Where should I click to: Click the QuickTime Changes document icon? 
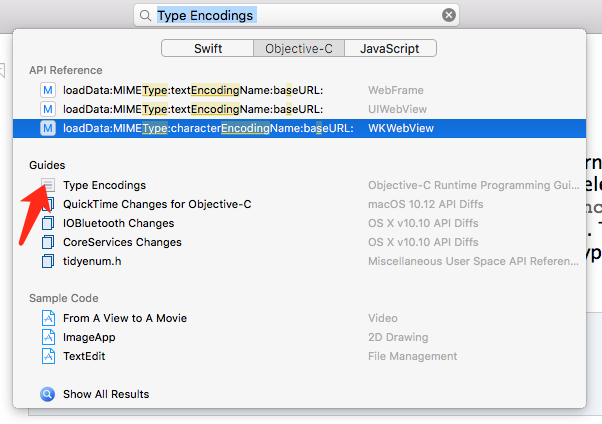coord(47,204)
